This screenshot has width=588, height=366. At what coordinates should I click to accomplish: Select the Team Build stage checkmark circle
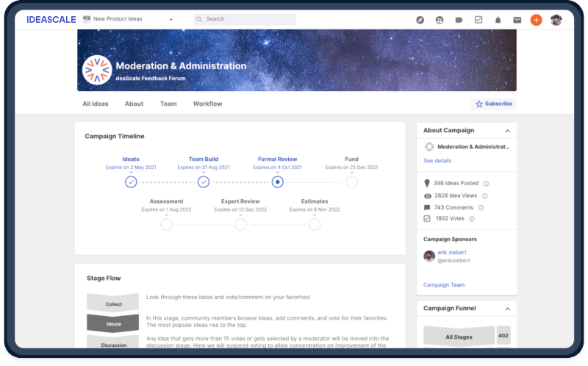[x=204, y=182]
